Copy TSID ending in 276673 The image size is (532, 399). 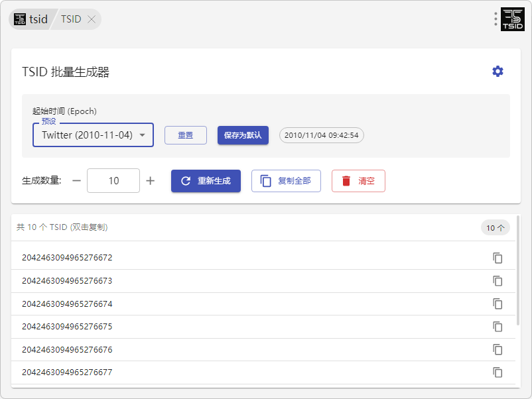point(498,281)
